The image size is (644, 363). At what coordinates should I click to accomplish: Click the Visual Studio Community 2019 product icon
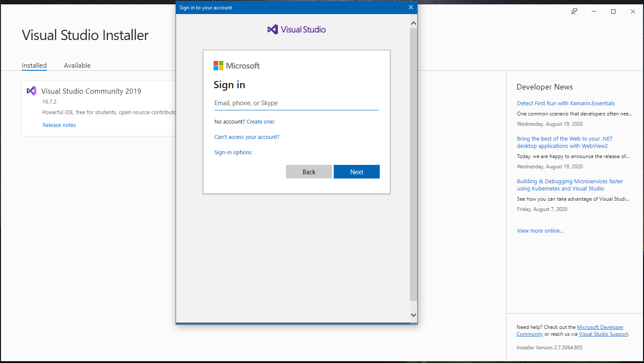click(32, 91)
